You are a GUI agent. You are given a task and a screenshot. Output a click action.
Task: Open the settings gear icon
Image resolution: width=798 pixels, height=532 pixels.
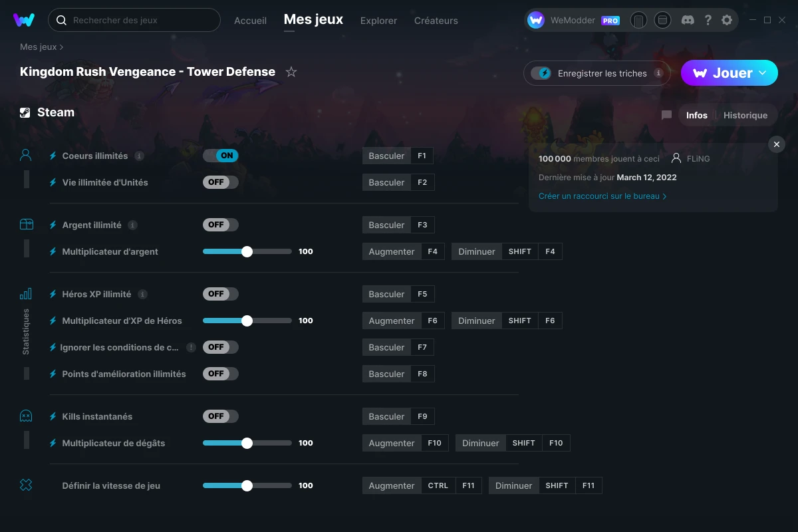click(x=727, y=20)
